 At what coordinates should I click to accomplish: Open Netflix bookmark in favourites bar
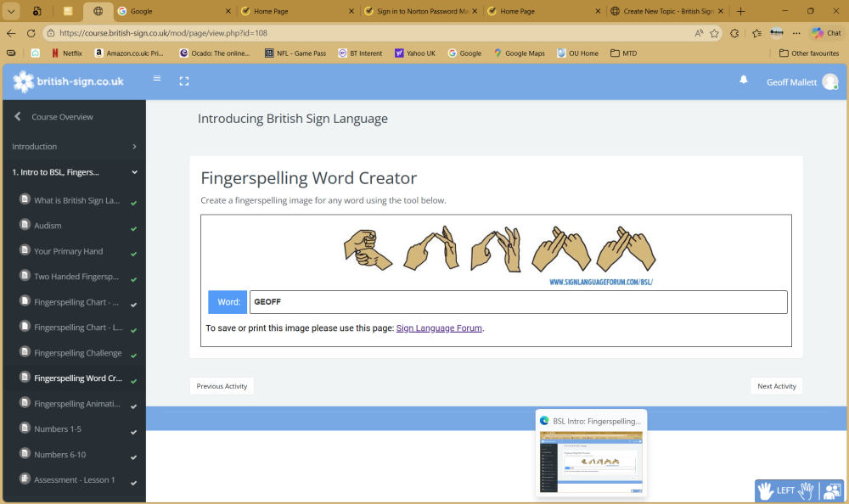coord(67,53)
